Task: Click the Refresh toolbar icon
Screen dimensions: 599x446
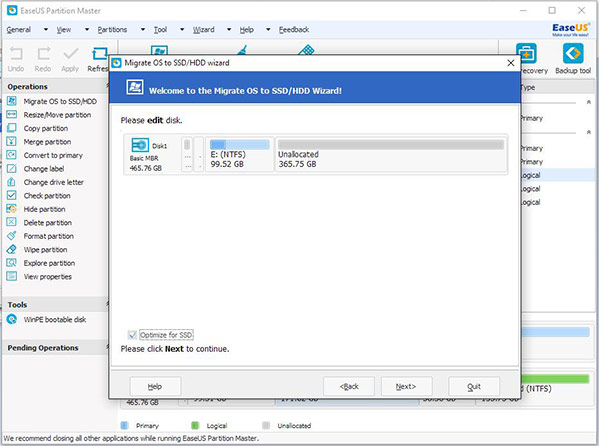Action: 100,54
